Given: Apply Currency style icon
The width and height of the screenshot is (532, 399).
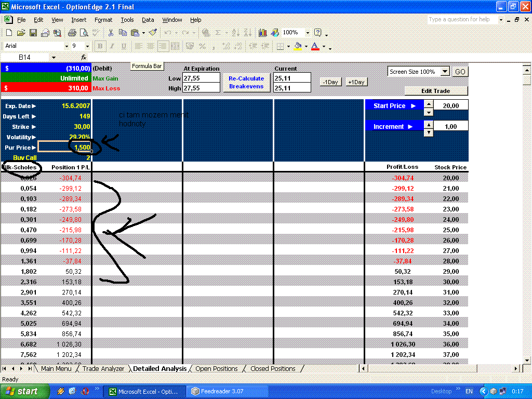Looking at the screenshot, I should click(190, 46).
